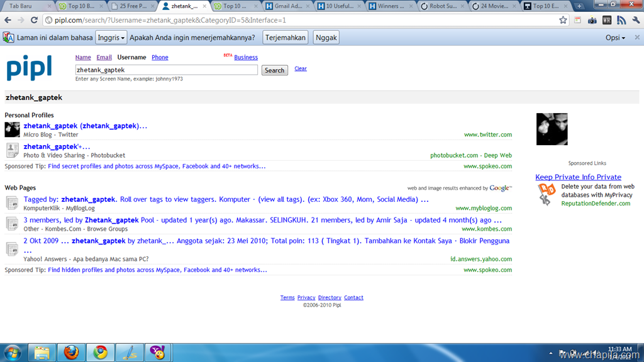The image size is (644, 362).
Task: Switch to the 25 Free P... tab
Action: (133, 6)
